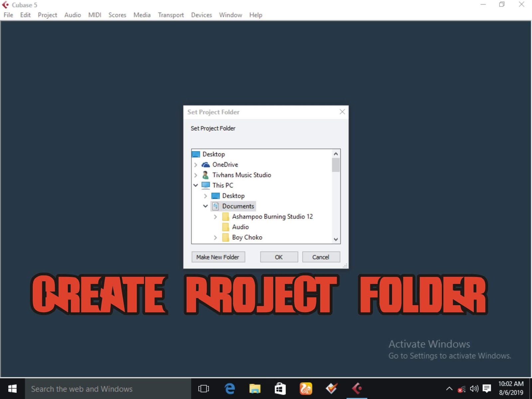Select the Documents folder
Viewport: 532px width, 399px height.
pos(238,206)
